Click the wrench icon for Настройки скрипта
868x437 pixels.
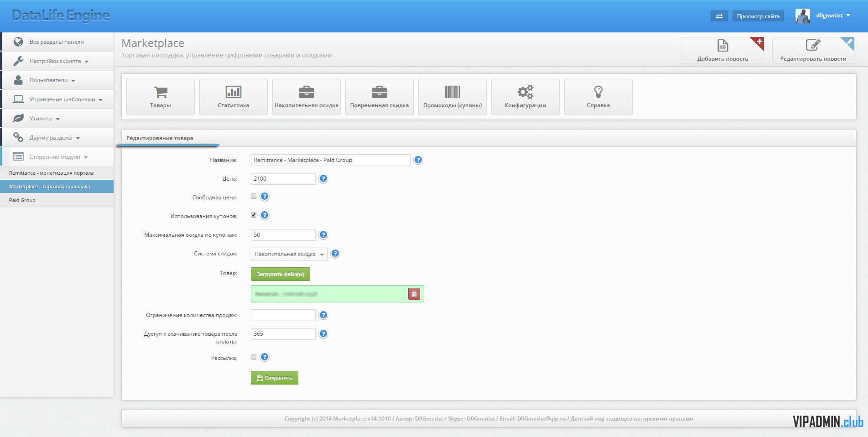pos(18,61)
